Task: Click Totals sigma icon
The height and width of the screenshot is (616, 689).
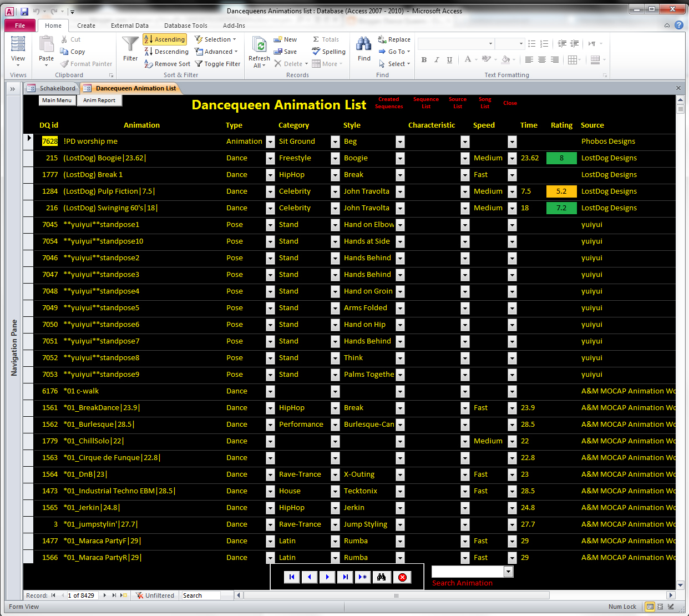Action: [x=326, y=39]
